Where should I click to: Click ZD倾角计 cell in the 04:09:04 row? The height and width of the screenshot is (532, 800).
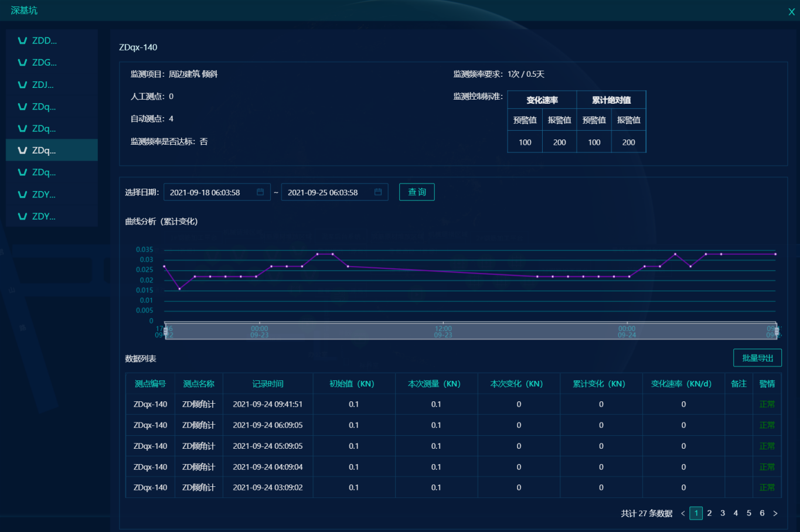[x=199, y=467]
